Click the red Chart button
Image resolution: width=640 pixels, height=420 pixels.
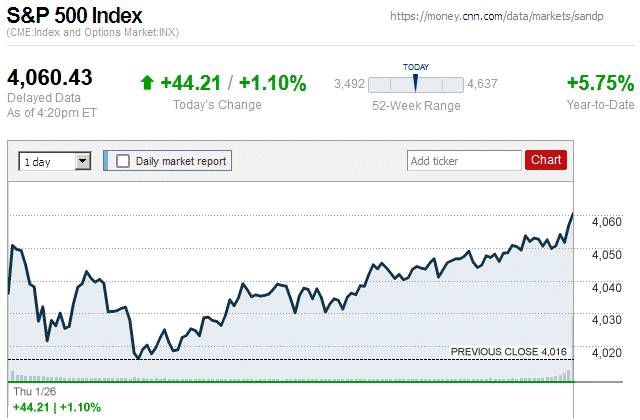coord(546,160)
